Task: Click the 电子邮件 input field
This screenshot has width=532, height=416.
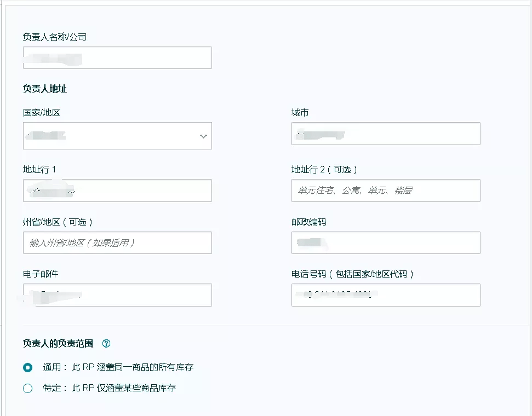Action: click(x=117, y=295)
